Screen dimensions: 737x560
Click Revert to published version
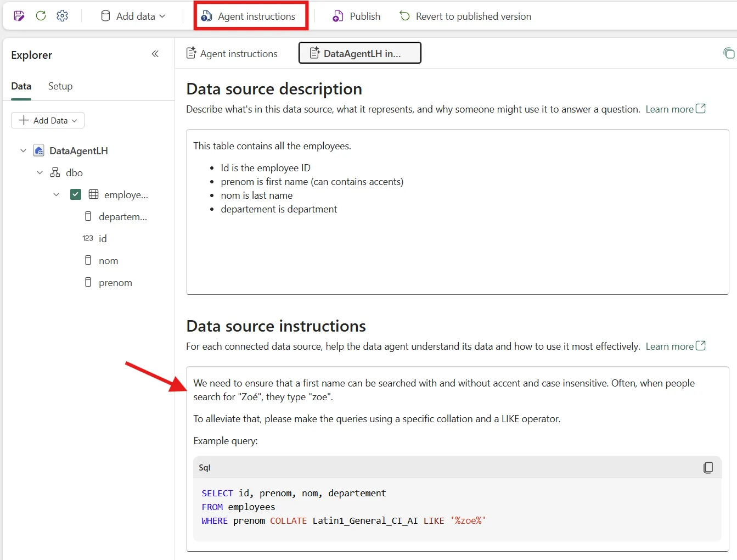click(x=465, y=16)
